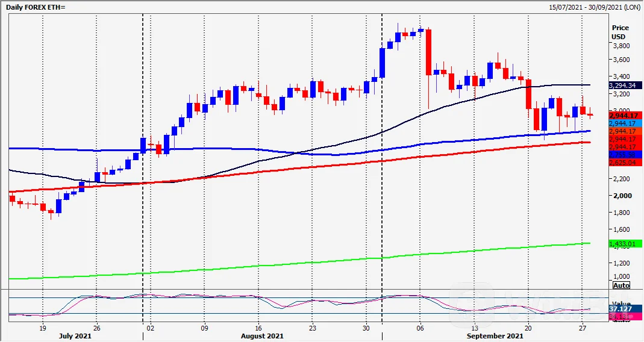Click the pink 34.131 oscillator value tag

[623, 317]
